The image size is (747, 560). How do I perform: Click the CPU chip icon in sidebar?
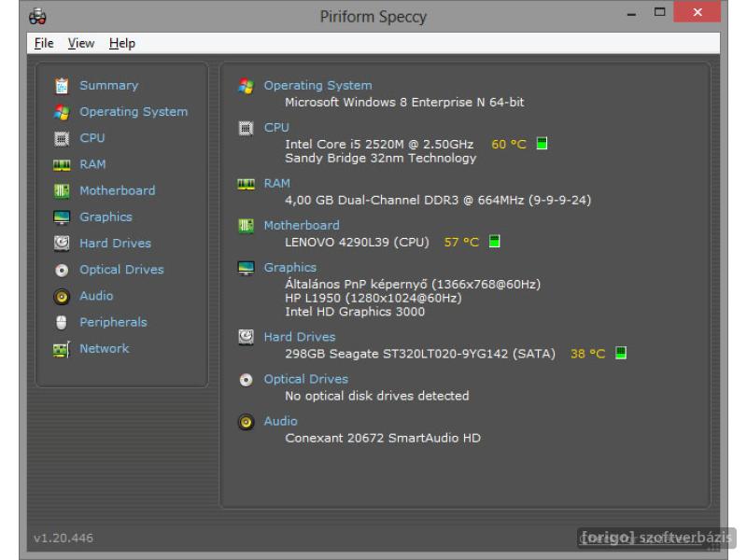[x=62, y=138]
